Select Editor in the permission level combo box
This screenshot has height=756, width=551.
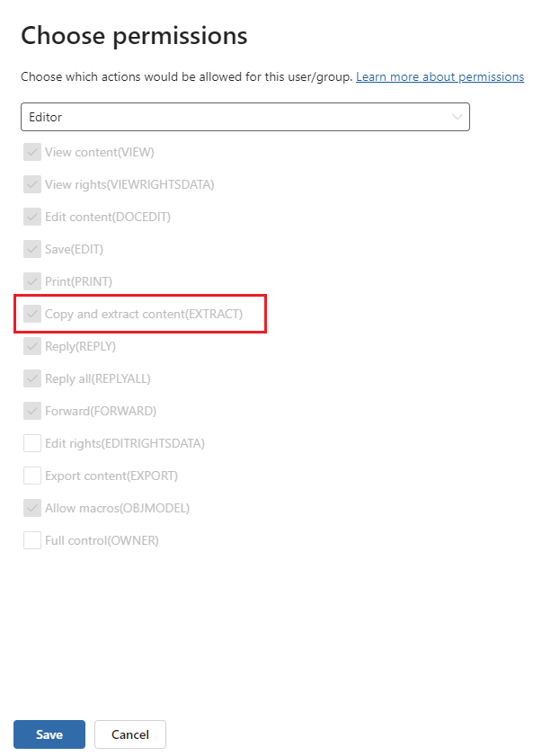(245, 117)
